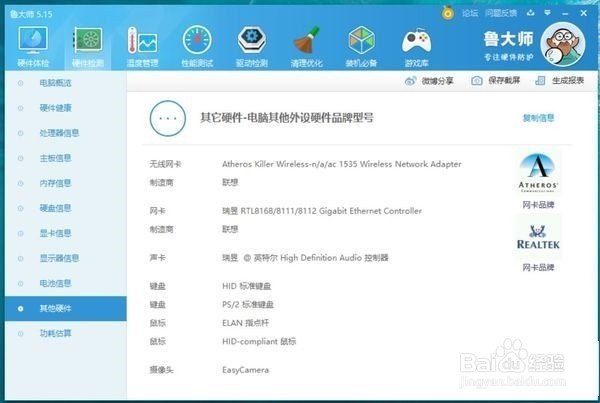Click the Atheros Killer Wireless adapter text

tap(342, 164)
